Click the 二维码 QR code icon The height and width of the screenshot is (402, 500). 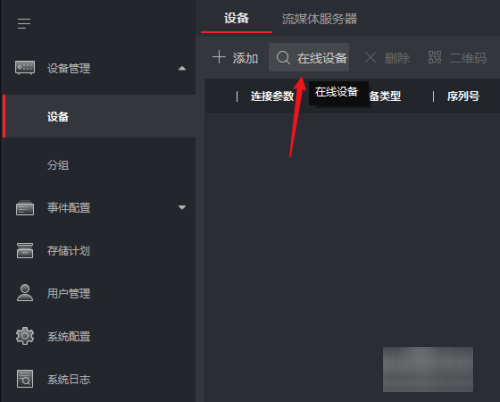click(x=435, y=57)
